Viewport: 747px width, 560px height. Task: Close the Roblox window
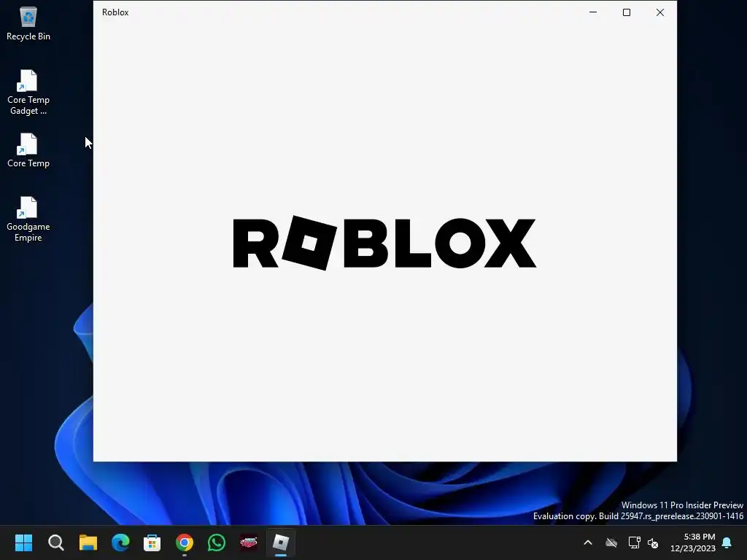click(659, 12)
